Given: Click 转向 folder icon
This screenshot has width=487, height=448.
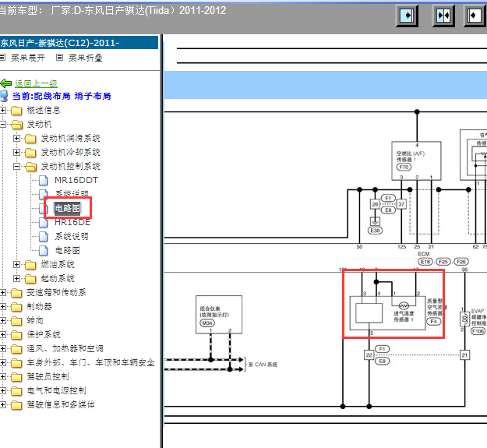Looking at the screenshot, I should click(16, 321).
